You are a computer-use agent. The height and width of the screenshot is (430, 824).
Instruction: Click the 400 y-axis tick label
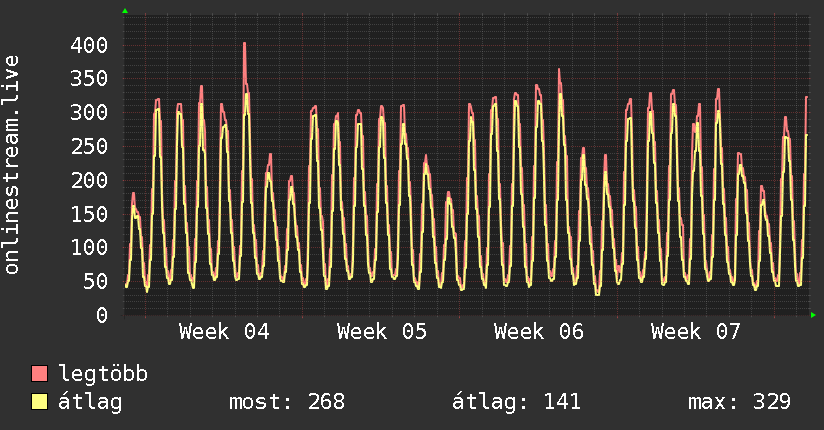89,45
